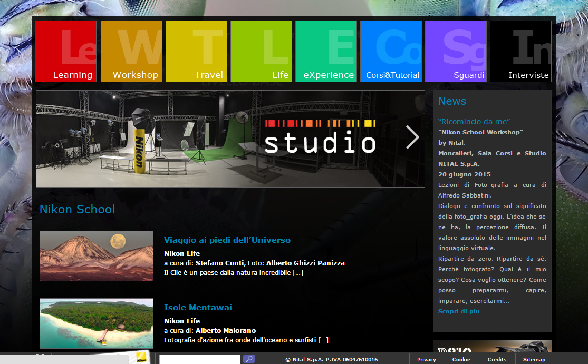Screen dimensions: 588x364
Task: Focus the search input field in the footer
Action: click(199, 359)
